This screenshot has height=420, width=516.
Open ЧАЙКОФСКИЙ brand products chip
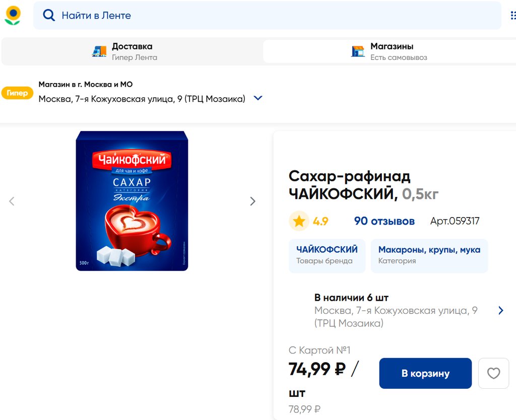click(x=327, y=256)
